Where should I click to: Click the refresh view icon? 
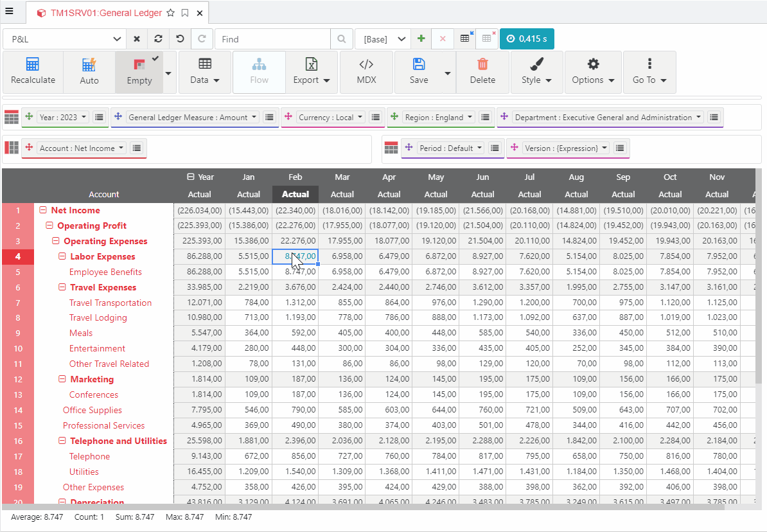tap(158, 39)
